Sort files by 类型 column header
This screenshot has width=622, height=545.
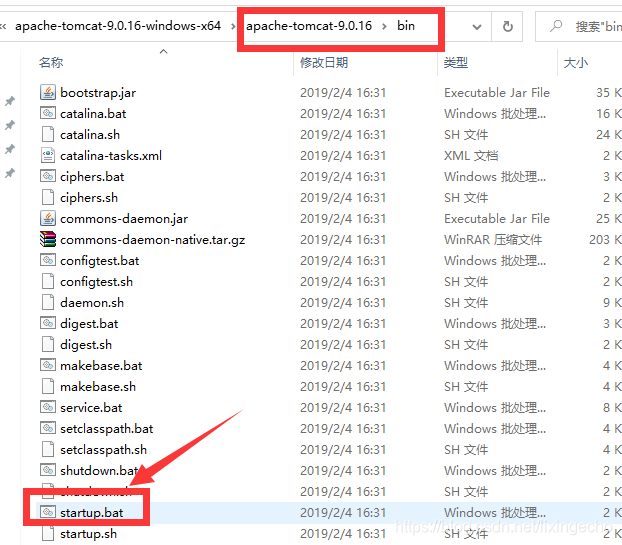(x=456, y=62)
